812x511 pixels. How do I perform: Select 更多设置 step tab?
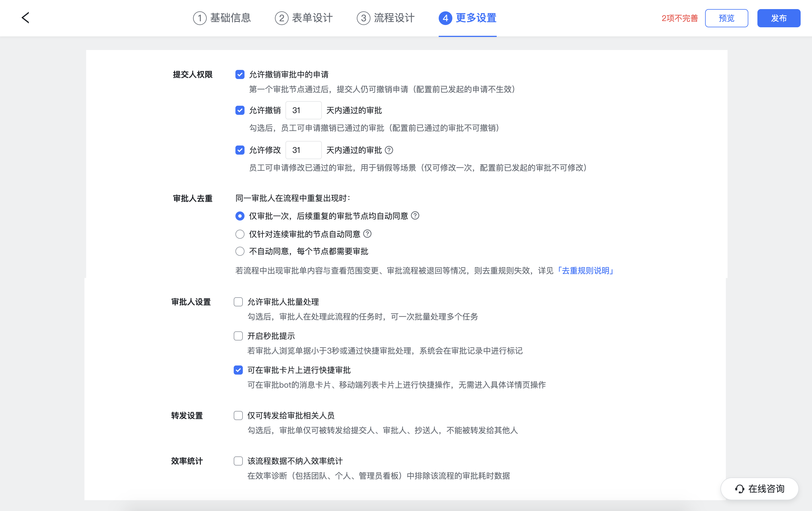(x=467, y=18)
